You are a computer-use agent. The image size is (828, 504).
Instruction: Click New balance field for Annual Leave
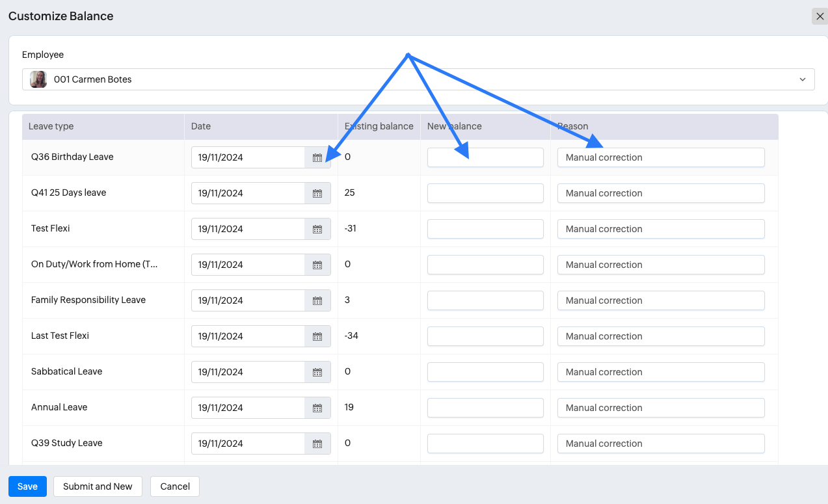coord(485,408)
